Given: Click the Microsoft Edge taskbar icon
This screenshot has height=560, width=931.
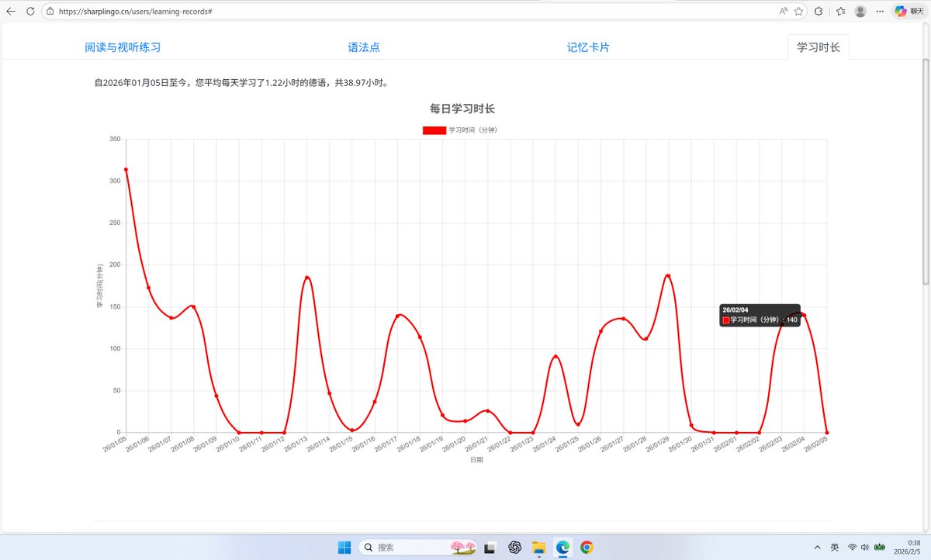Looking at the screenshot, I should (x=562, y=548).
